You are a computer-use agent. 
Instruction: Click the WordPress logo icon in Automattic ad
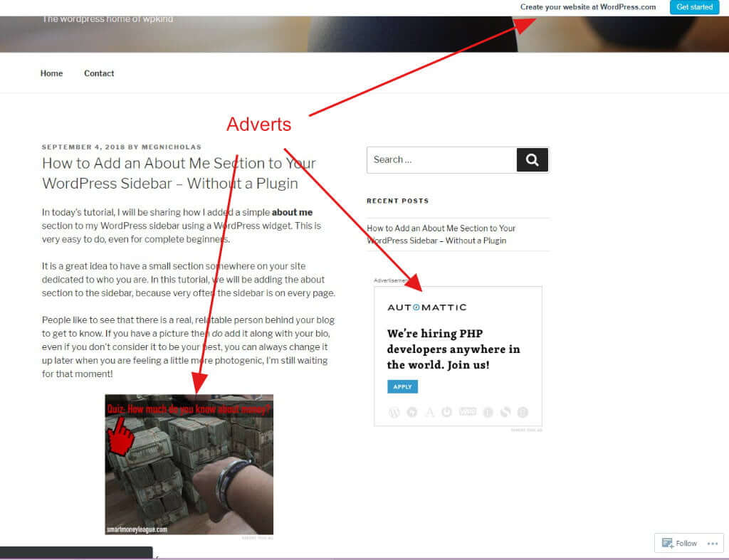click(394, 412)
